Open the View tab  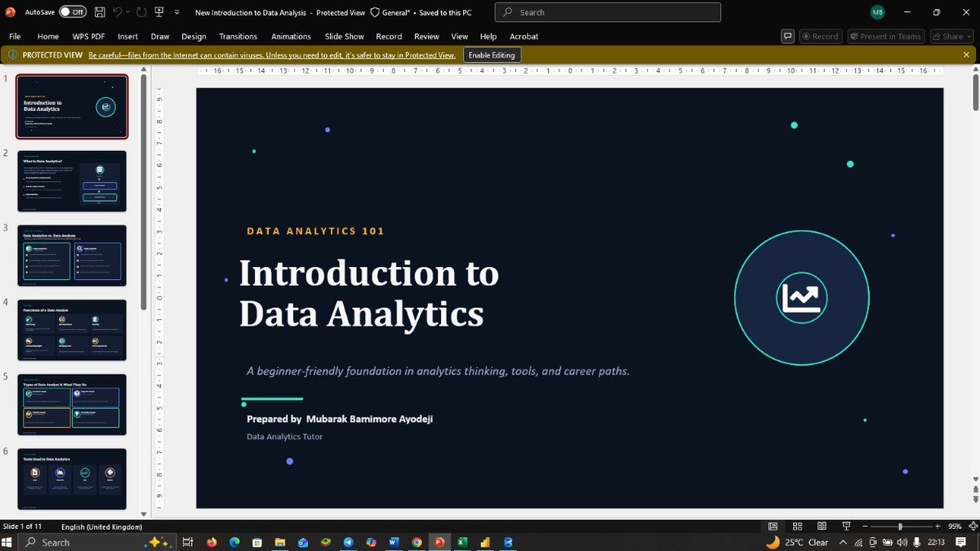(460, 37)
